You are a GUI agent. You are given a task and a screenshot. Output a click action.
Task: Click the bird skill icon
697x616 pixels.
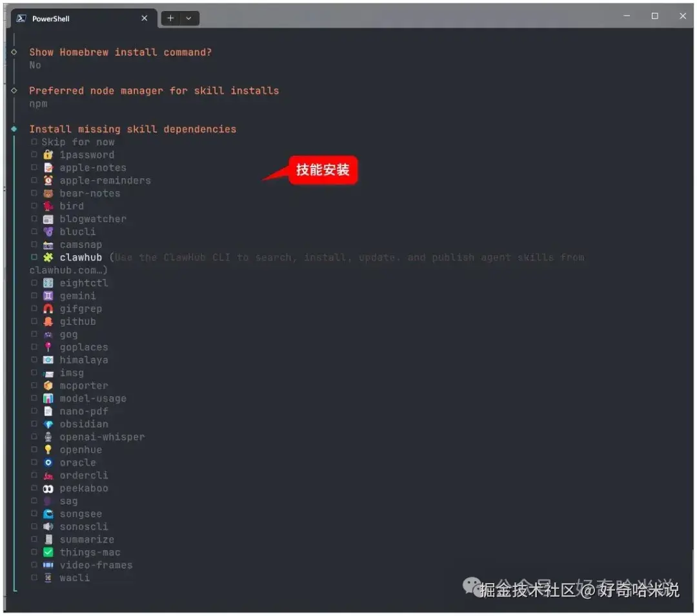coord(48,206)
